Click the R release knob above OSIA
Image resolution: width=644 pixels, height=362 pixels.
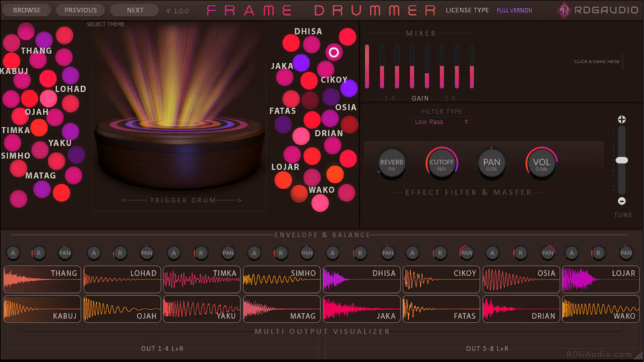point(520,253)
